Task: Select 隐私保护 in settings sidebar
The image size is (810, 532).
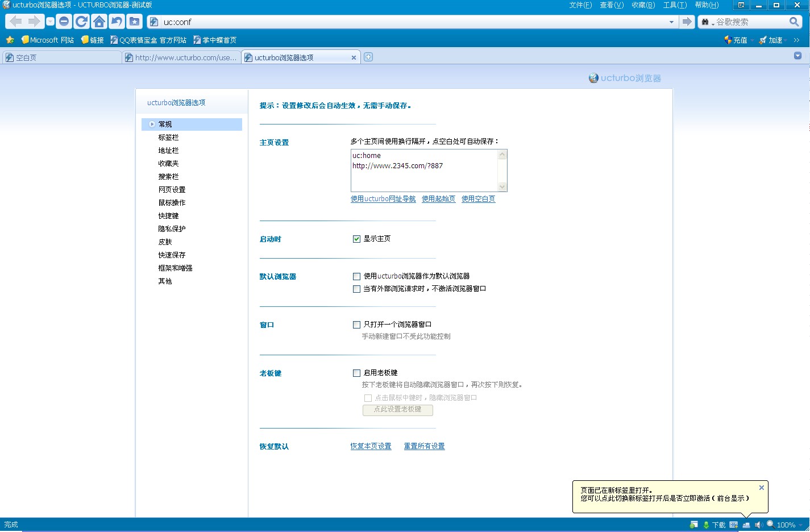Action: pos(172,228)
